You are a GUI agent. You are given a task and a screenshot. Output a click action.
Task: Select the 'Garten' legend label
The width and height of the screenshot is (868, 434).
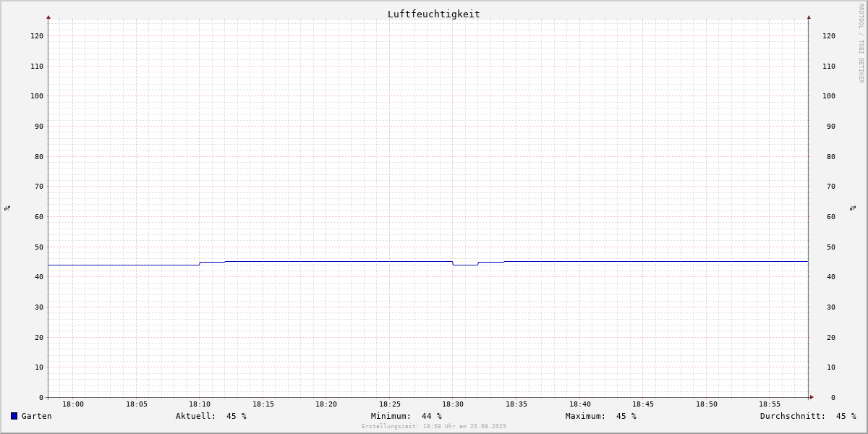point(37,416)
